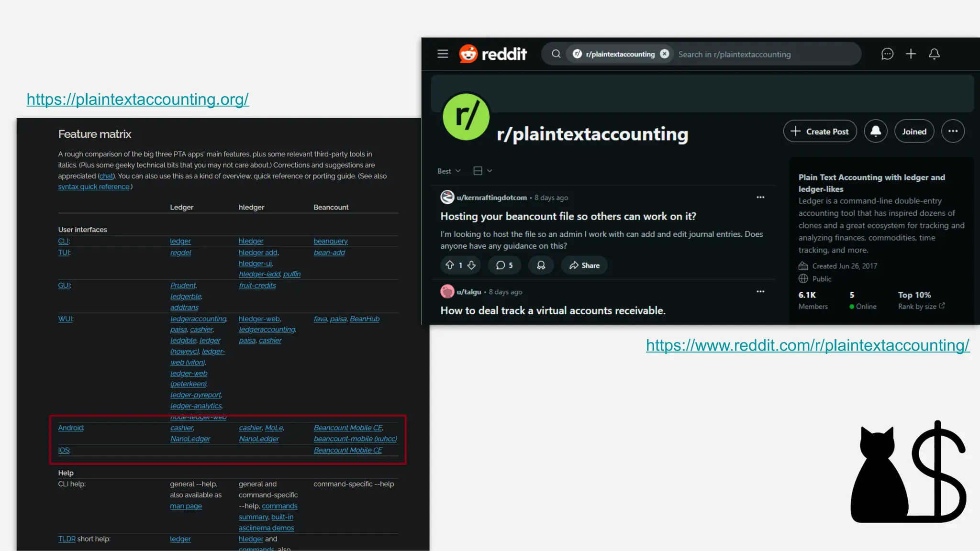Click the award icon on the post

click(x=541, y=265)
